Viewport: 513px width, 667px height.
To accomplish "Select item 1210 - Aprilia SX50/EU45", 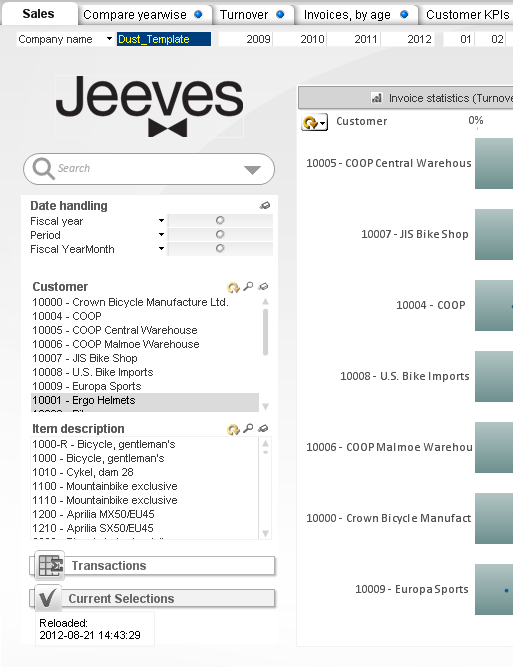I will pos(145,528).
